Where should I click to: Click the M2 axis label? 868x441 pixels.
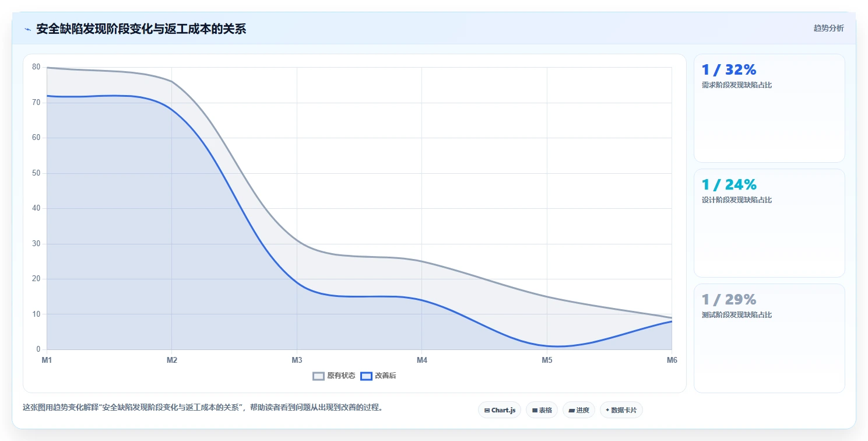pyautogui.click(x=172, y=360)
